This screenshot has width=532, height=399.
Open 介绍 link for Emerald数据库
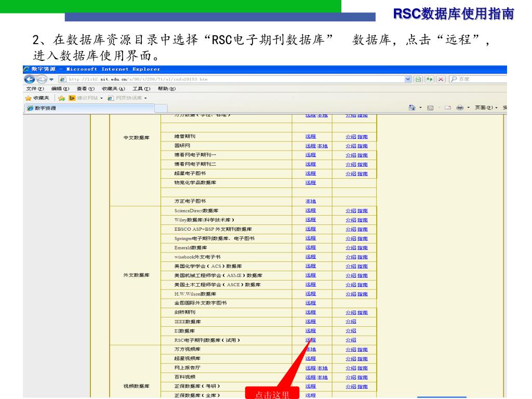pos(351,248)
